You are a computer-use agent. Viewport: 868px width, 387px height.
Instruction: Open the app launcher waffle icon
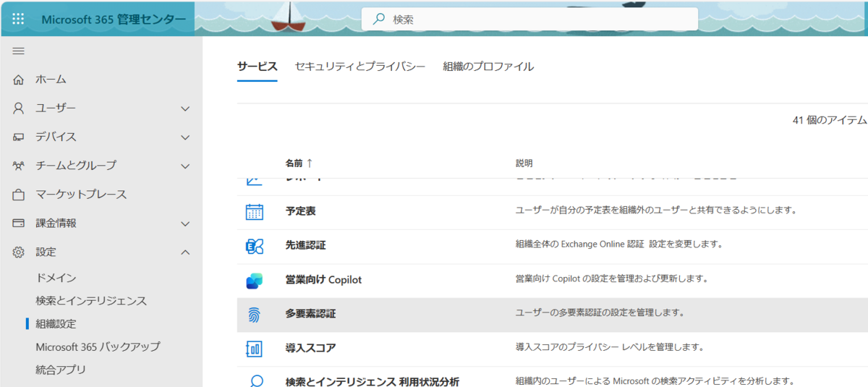(x=18, y=19)
